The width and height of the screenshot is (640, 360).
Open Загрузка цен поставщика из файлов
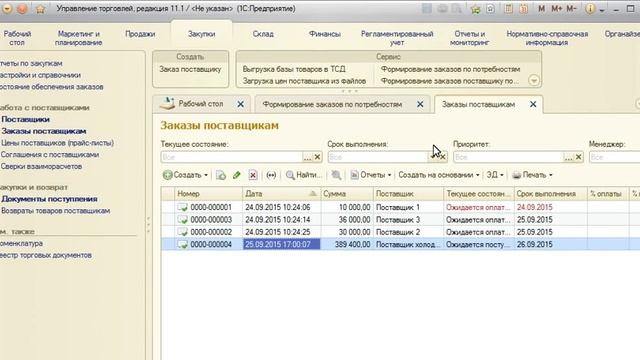pos(304,81)
